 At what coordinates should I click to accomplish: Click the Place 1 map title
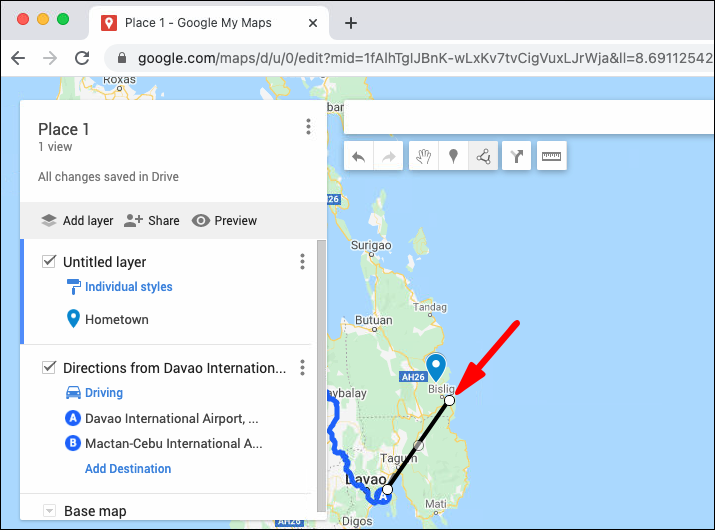(x=63, y=129)
